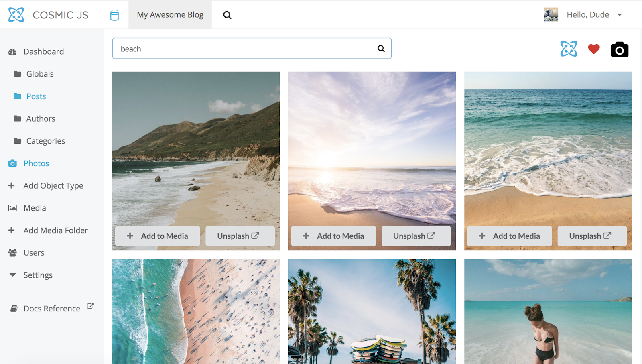Click the top bar search magnifier icon
The width and height of the screenshot is (642, 364).
(x=227, y=15)
